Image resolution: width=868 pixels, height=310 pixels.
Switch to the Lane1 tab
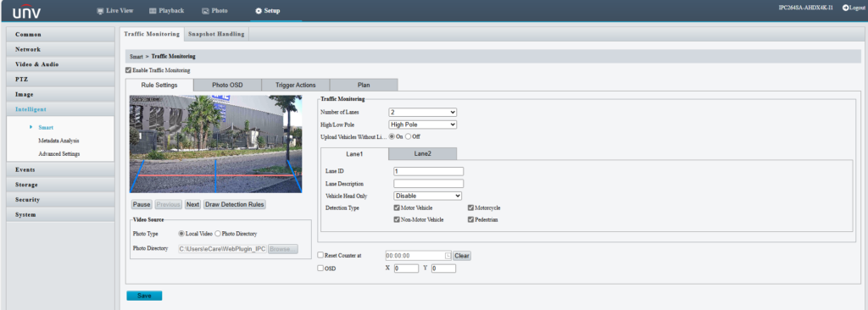click(354, 153)
